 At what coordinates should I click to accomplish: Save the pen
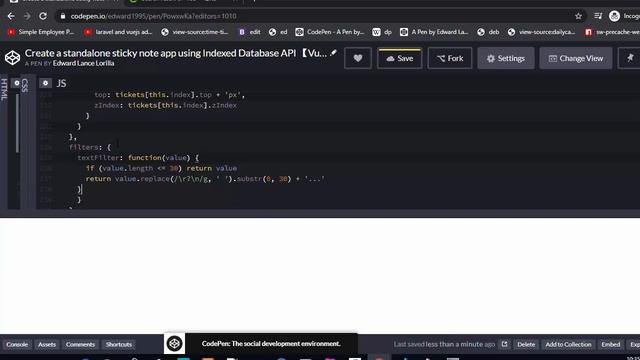point(400,58)
